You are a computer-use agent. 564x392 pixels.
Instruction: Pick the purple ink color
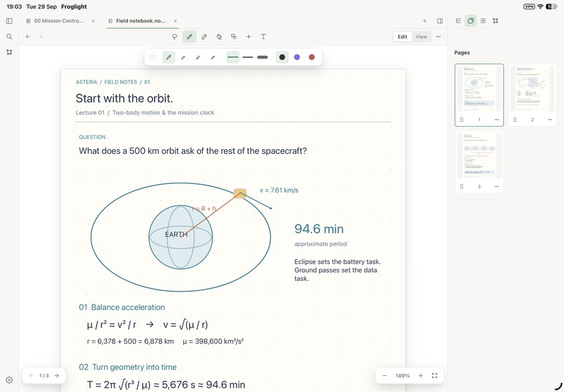pos(297,57)
